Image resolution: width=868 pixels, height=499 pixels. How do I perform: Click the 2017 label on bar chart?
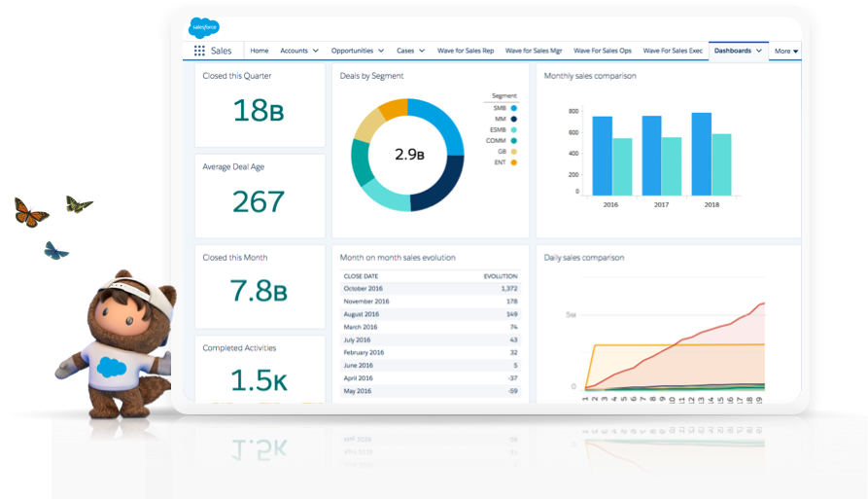click(x=661, y=205)
